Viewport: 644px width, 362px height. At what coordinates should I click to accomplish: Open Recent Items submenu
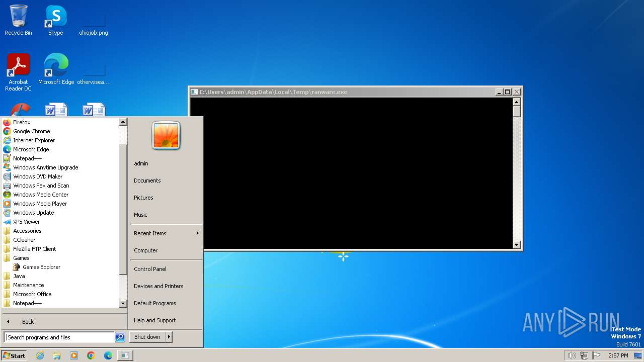click(166, 233)
